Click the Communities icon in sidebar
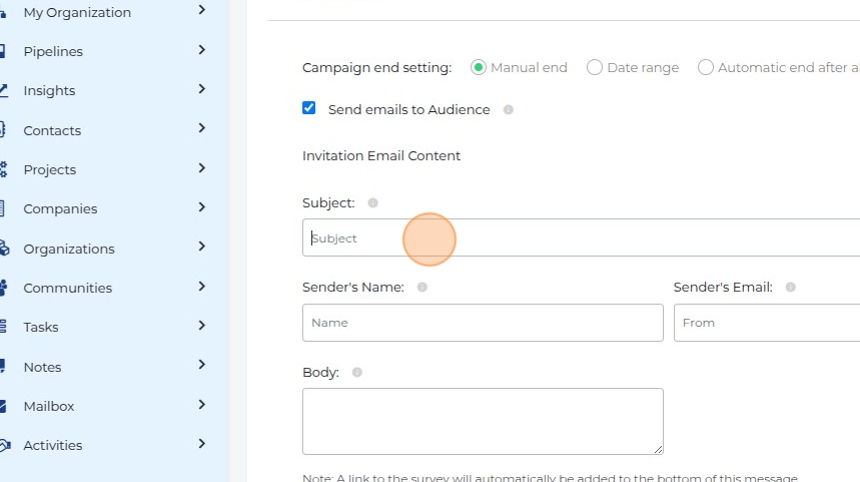Screen dimensions: 860x482 click(4, 288)
